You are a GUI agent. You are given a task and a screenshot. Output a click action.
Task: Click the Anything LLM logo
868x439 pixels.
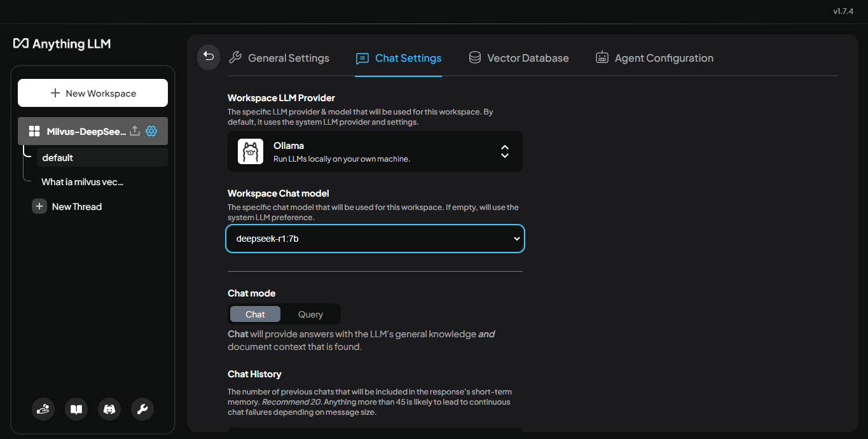pyautogui.click(x=62, y=44)
